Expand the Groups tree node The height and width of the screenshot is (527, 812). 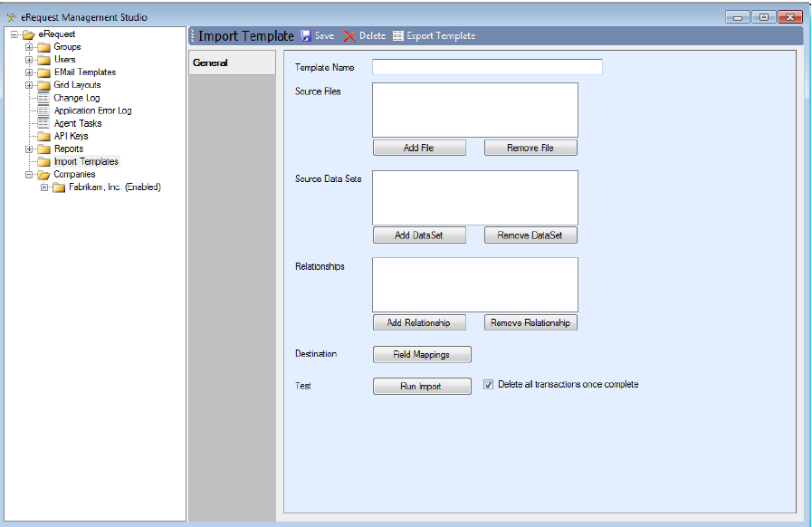pos(29,47)
